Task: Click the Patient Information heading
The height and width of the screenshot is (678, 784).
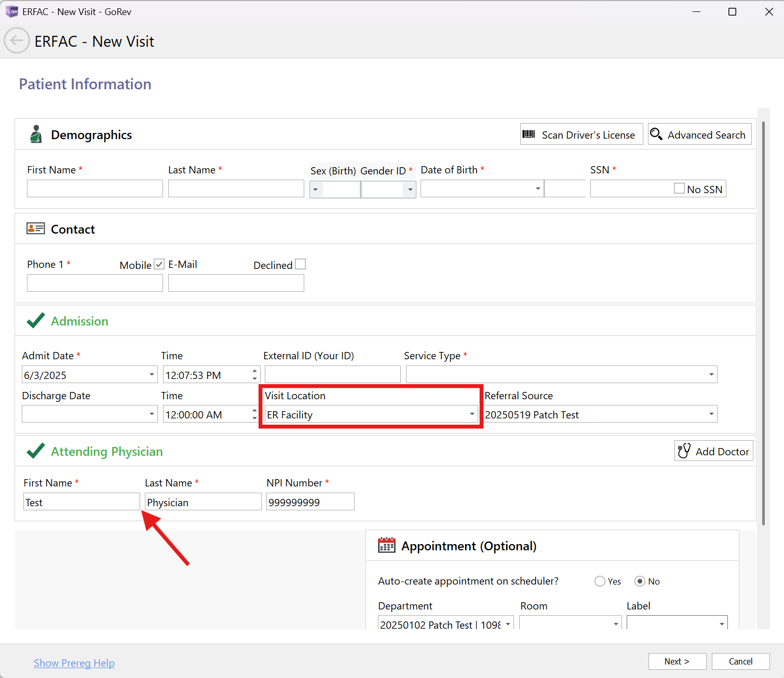Action: click(85, 84)
